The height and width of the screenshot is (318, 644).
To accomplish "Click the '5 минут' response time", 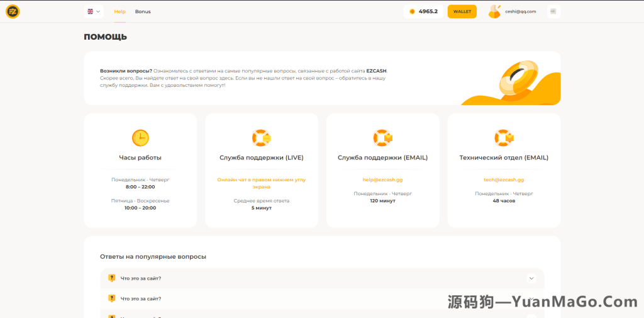I will tap(262, 208).
